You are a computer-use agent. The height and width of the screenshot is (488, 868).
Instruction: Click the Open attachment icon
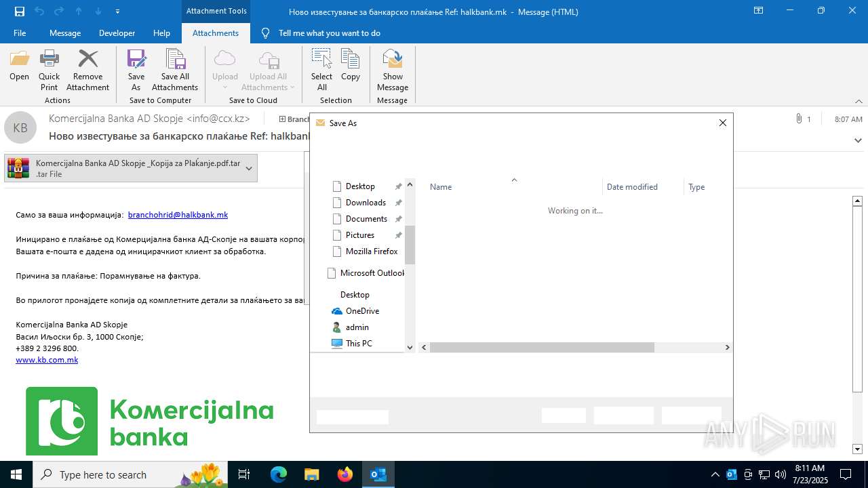point(19,65)
